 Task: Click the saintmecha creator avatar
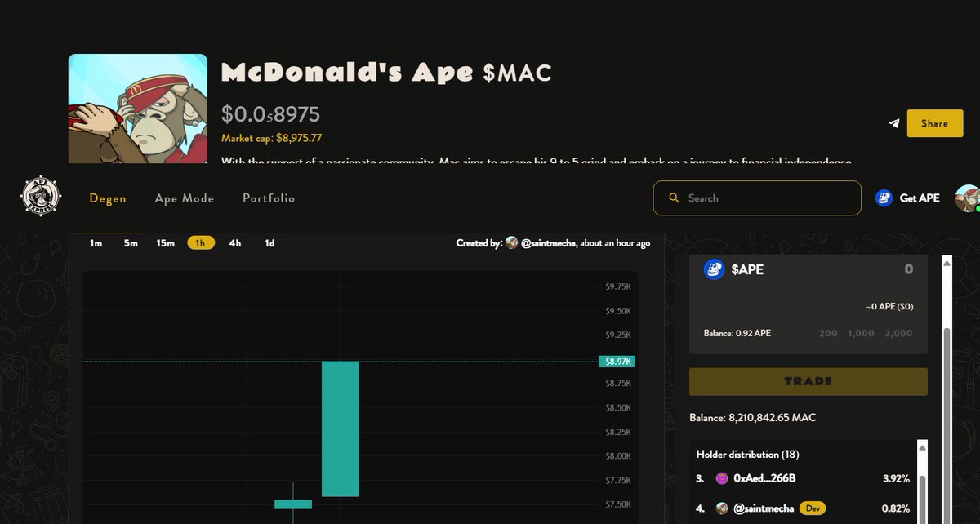(512, 243)
